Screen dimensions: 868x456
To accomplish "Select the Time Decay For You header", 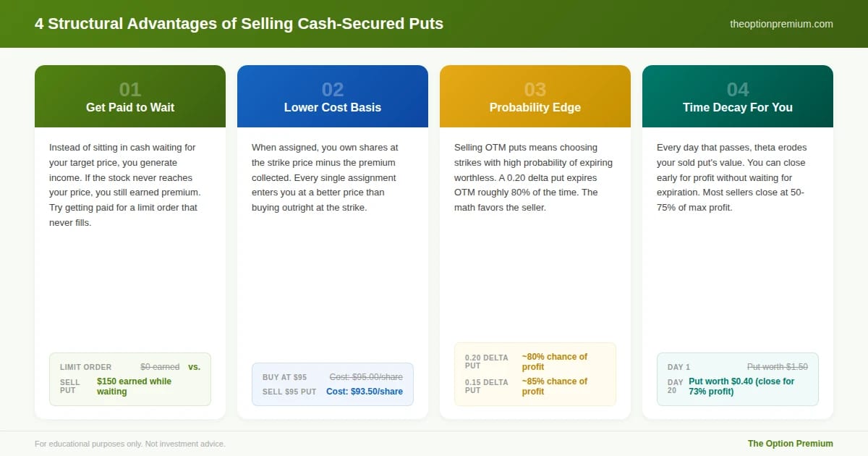I will 738,96.
